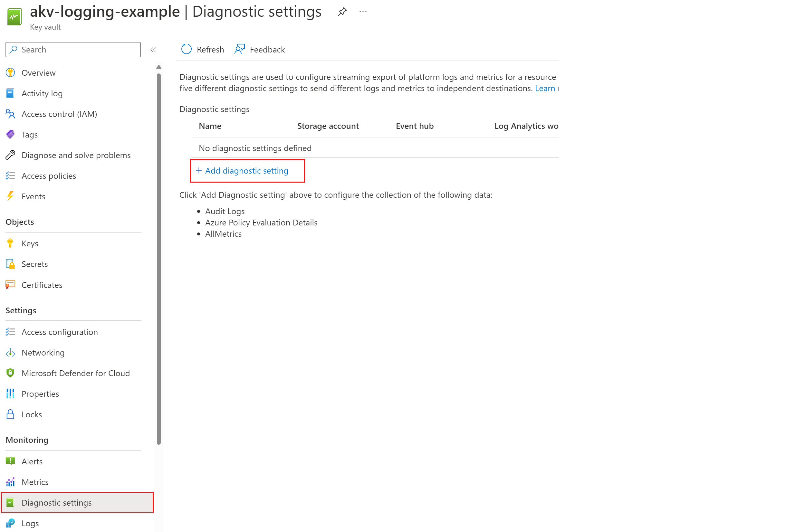Select the Activity log icon

[11, 93]
